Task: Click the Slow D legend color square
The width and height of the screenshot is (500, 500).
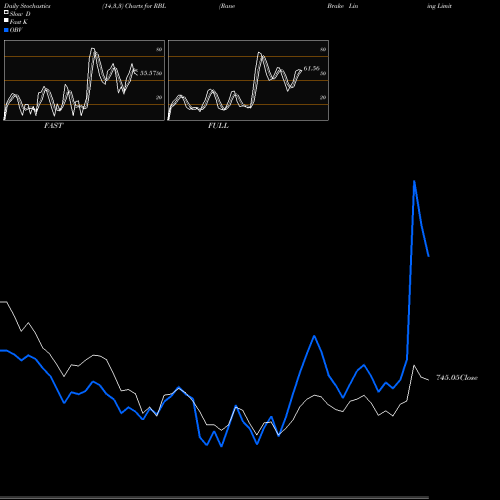Action: click(6, 12)
